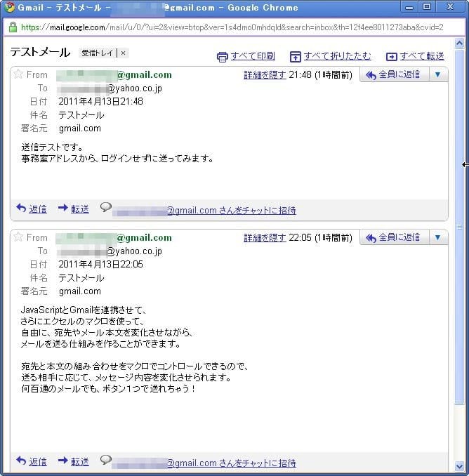
Task: Open reply options dropdown on second message
Action: coord(437,238)
